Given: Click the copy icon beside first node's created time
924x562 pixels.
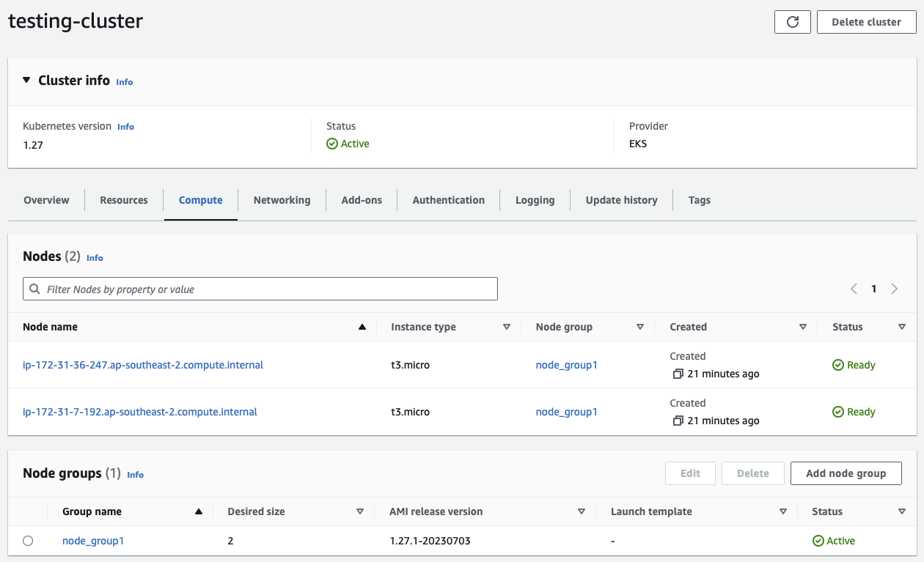Looking at the screenshot, I should click(x=678, y=374).
